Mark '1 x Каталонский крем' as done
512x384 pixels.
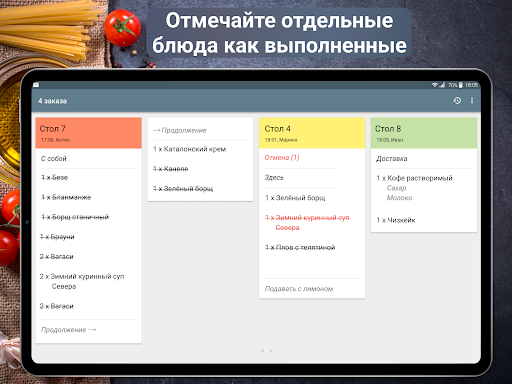pos(189,149)
